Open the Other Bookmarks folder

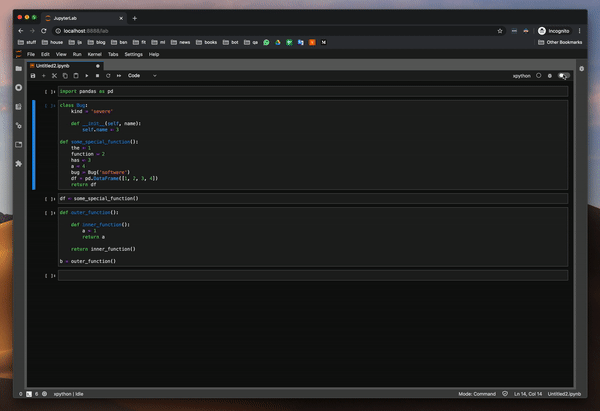coord(560,42)
